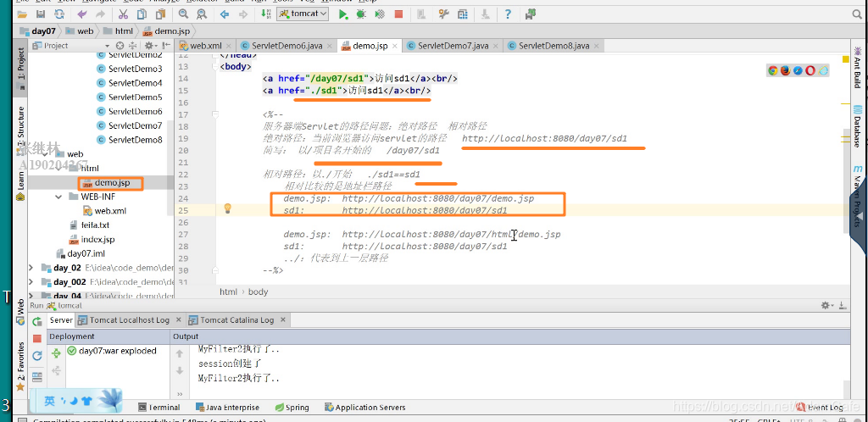
Task: Open page in Opera browser icon
Action: click(x=810, y=70)
